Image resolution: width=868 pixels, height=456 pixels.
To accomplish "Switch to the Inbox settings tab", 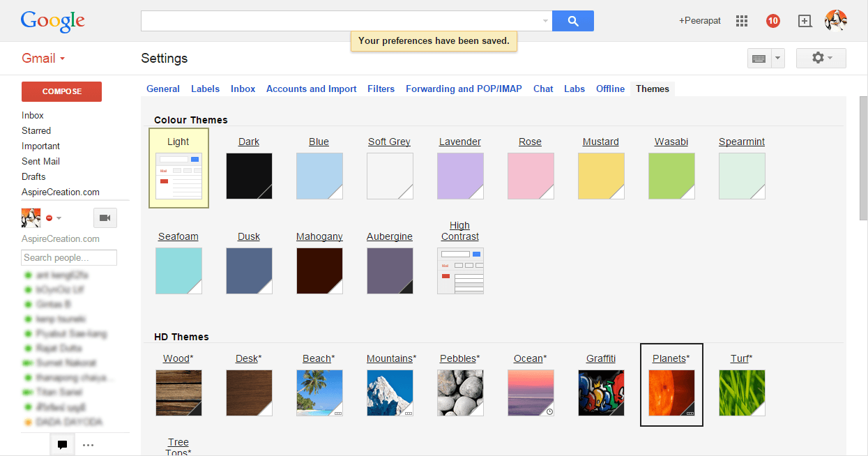I will pos(243,89).
